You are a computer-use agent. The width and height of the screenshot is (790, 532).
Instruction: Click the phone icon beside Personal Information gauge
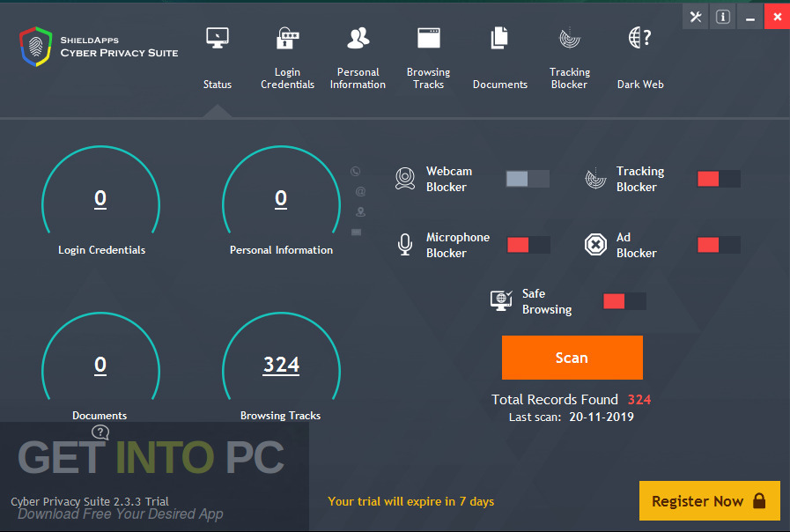tap(356, 171)
